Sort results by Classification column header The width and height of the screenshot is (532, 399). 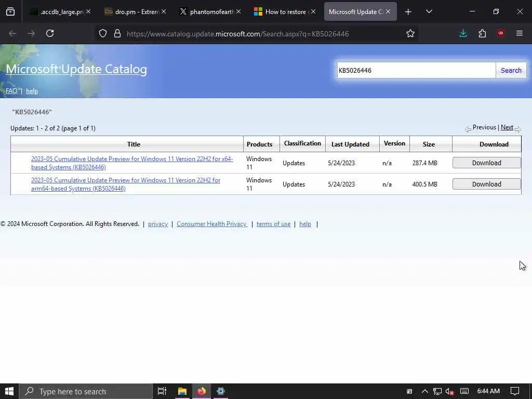point(302,143)
